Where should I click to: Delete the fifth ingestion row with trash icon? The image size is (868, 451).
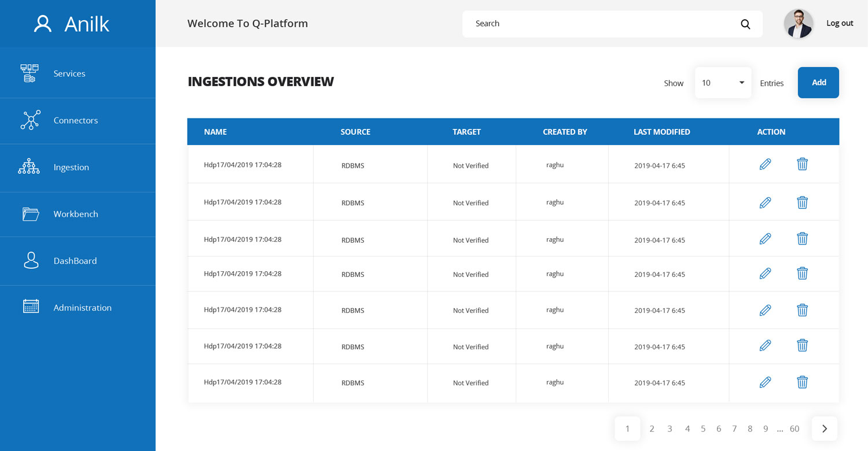coord(802,310)
